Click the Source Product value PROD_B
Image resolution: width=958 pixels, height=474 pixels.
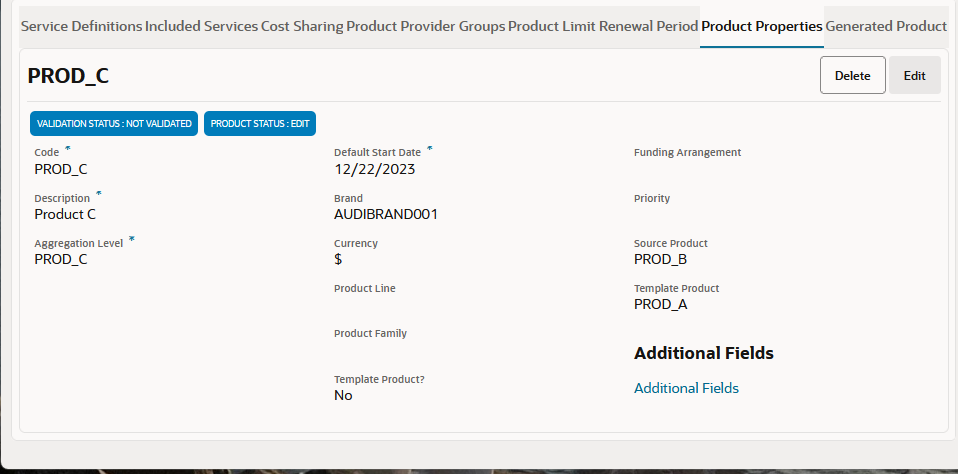[660, 259]
